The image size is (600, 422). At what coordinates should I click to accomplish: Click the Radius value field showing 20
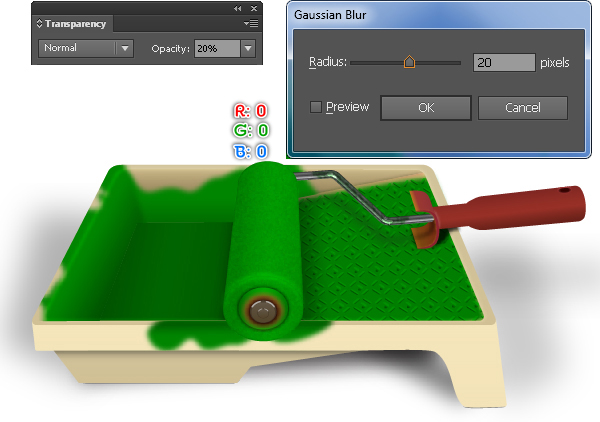tap(504, 62)
